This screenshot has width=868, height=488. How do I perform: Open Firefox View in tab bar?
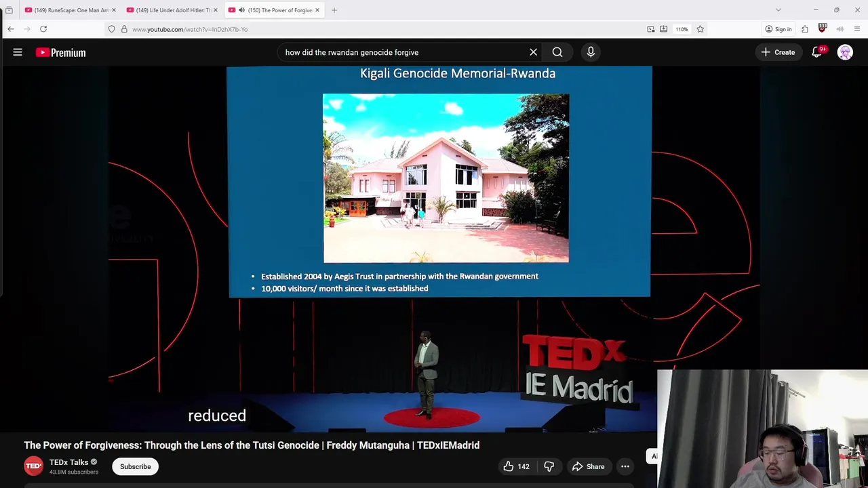[9, 10]
